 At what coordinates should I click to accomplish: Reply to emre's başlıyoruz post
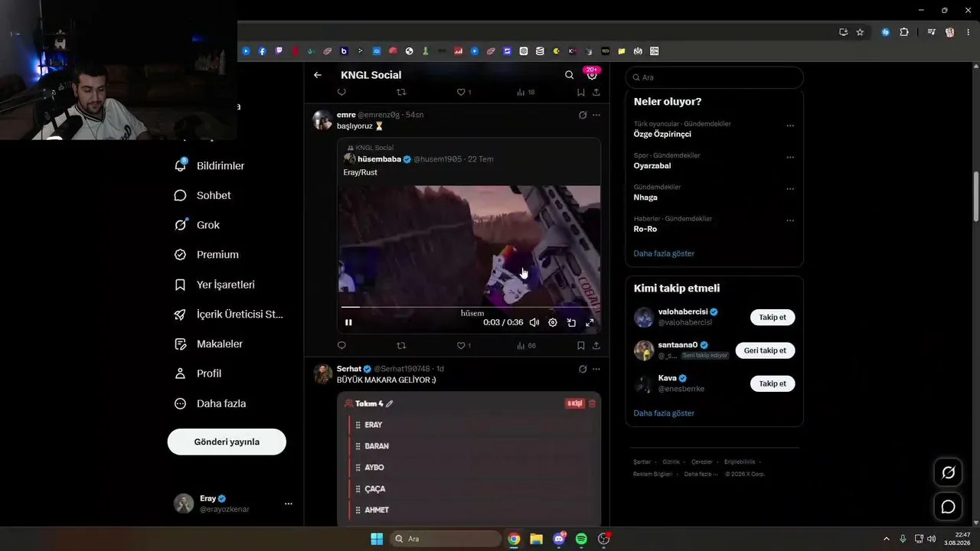(341, 346)
